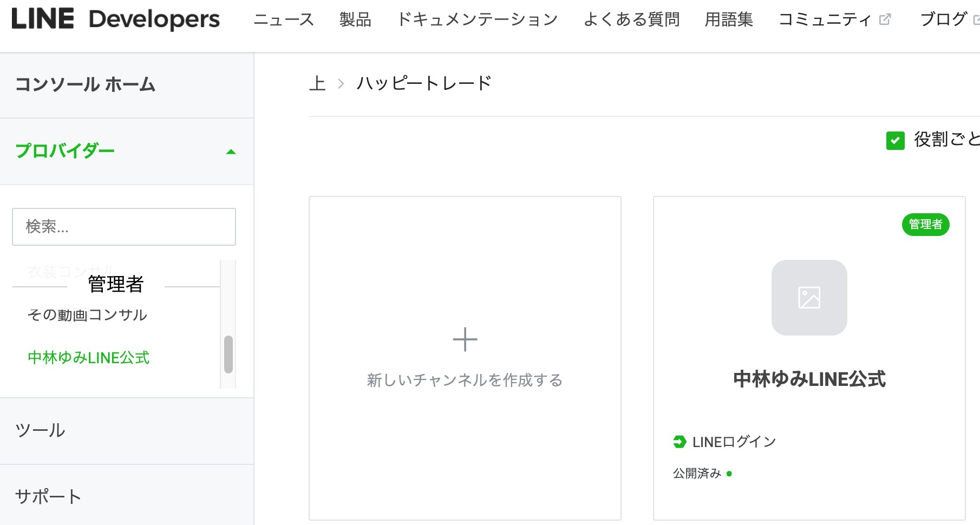980x525 pixels.
Task: Open the ニュース menu item
Action: click(x=284, y=19)
